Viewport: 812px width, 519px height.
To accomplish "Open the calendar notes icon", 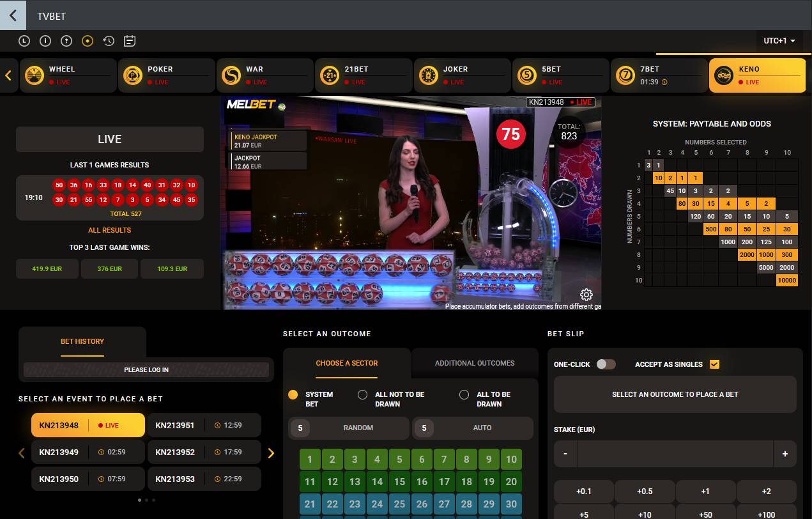I will (x=130, y=41).
